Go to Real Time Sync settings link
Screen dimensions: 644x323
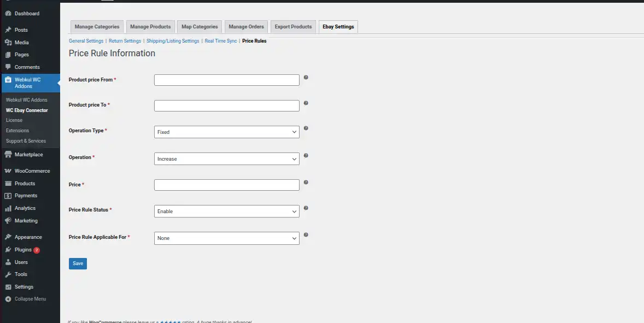pos(221,41)
